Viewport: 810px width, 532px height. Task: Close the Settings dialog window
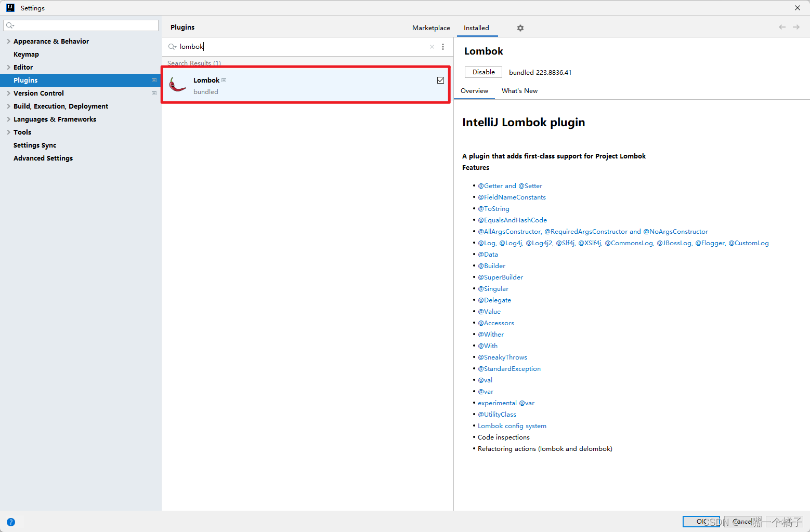coord(798,8)
